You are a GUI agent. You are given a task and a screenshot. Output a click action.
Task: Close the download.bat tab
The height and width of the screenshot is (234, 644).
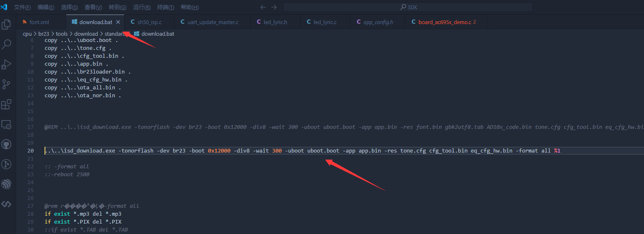tap(118, 22)
